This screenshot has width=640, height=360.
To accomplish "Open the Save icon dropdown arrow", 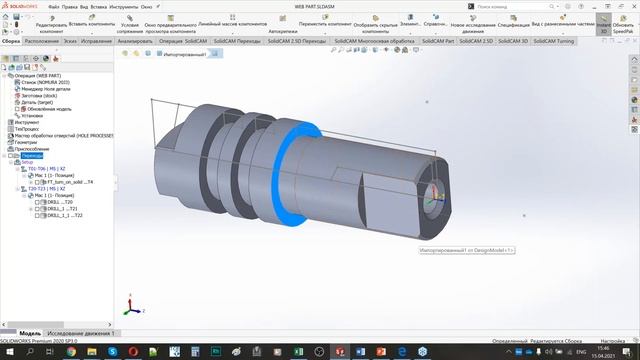I will [x=22, y=17].
